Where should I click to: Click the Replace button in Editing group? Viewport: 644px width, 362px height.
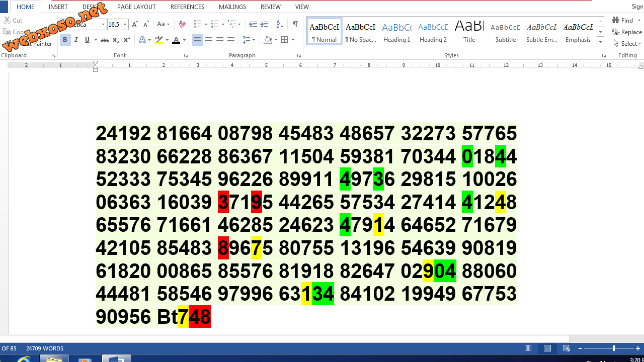pos(627,32)
